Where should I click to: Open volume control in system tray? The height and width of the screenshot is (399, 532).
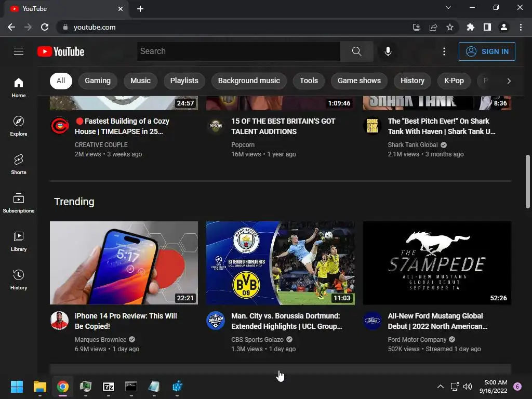(x=468, y=387)
